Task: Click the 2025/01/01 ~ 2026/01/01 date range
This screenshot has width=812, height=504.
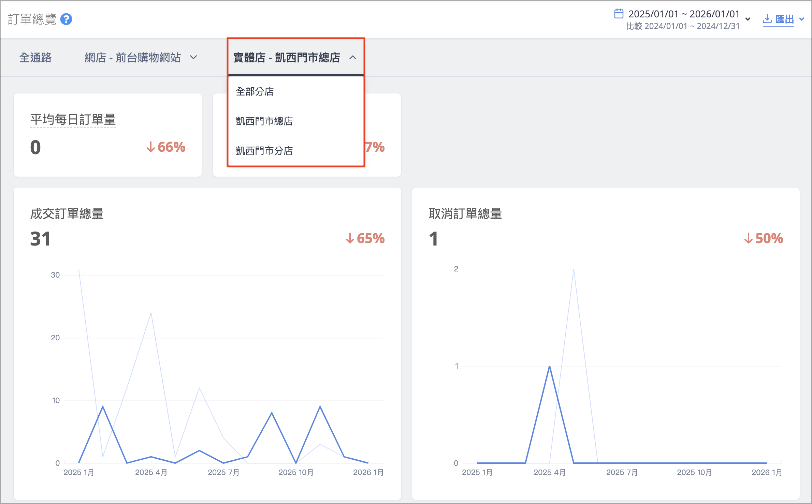Action: (684, 14)
